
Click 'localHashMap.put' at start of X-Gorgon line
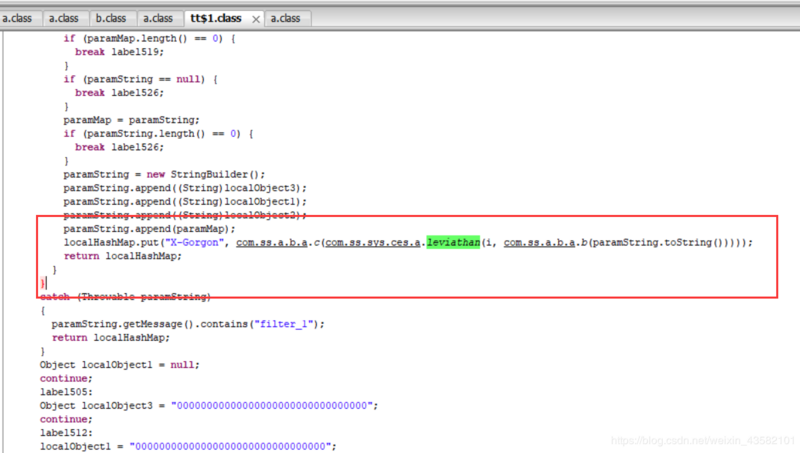click(x=111, y=242)
